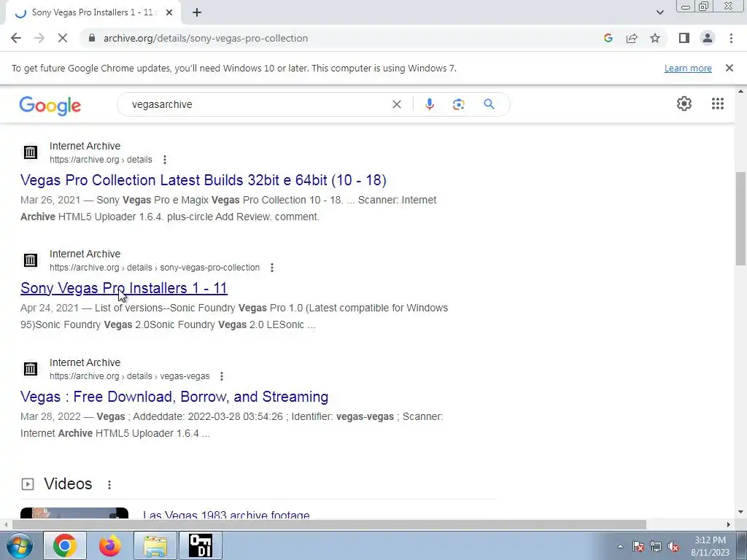This screenshot has height=560, width=747.
Task: Open more options for sony-vegas-pro-collection result
Action: coord(272,268)
